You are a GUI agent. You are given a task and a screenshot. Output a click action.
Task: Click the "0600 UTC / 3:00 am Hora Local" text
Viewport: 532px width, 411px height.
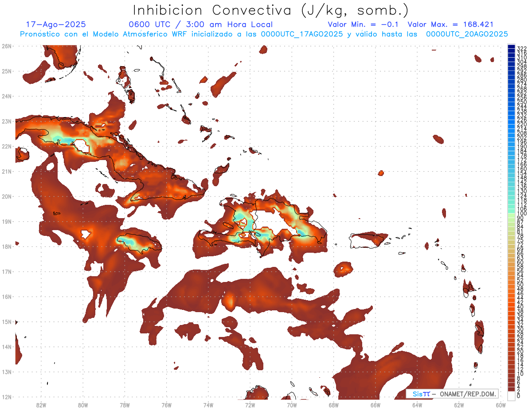click(x=200, y=24)
